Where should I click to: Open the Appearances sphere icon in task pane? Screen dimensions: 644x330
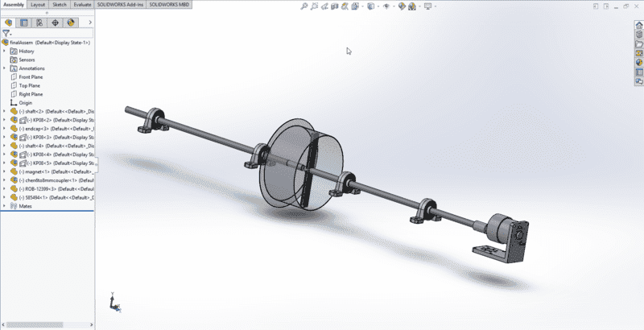638,62
